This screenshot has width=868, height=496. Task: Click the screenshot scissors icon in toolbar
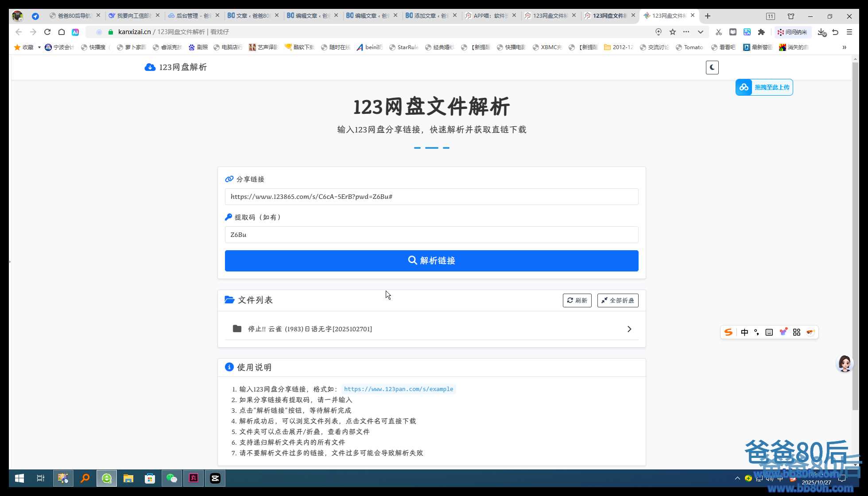coord(718,32)
